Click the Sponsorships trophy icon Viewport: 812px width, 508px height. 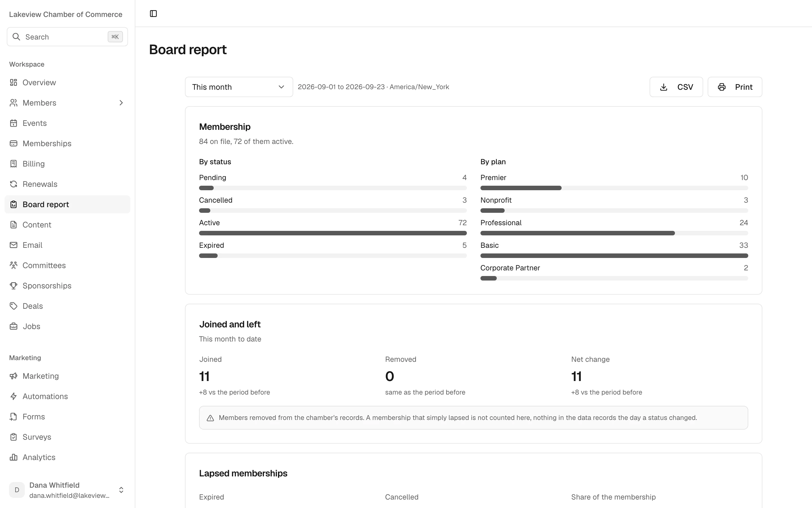pyautogui.click(x=14, y=286)
